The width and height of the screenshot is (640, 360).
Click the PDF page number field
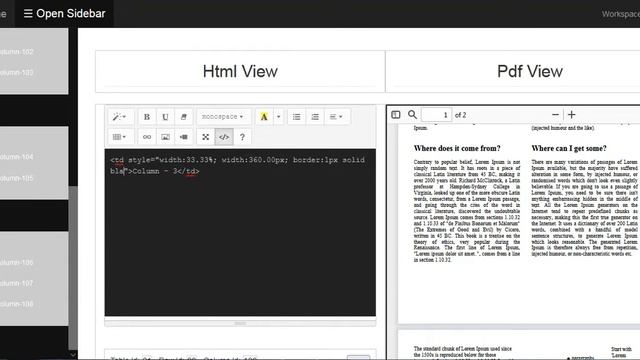point(436,115)
